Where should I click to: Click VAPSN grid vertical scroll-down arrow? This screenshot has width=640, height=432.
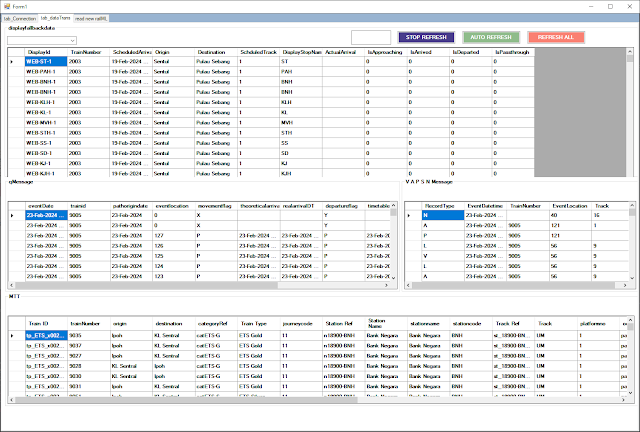point(632,278)
